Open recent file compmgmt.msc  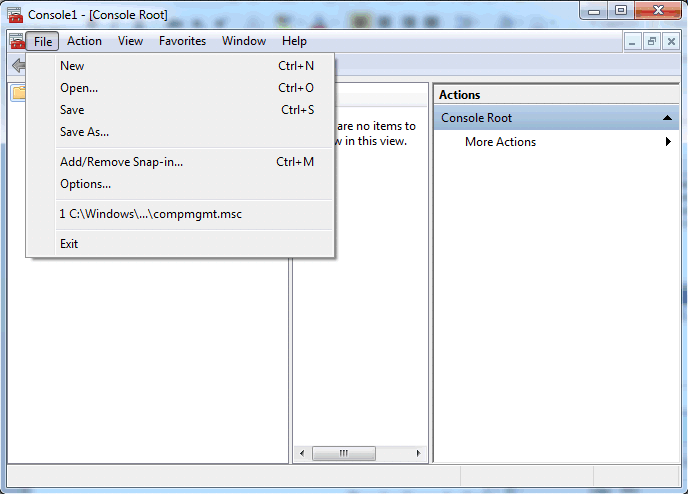pos(150,214)
